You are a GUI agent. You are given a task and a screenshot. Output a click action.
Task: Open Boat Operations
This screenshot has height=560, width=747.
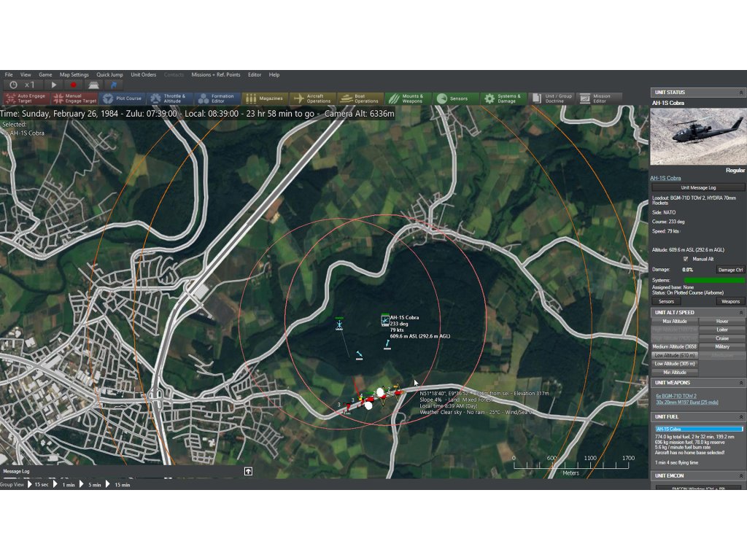coord(360,98)
